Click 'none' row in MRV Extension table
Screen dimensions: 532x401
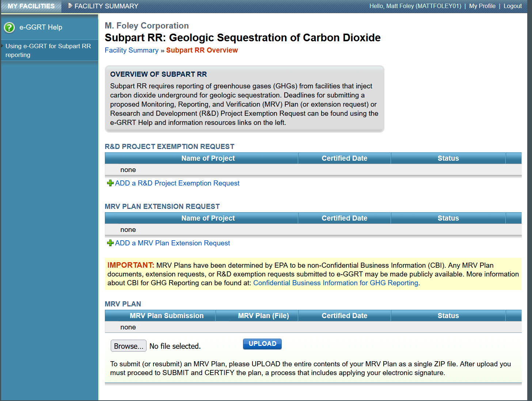tap(313, 230)
